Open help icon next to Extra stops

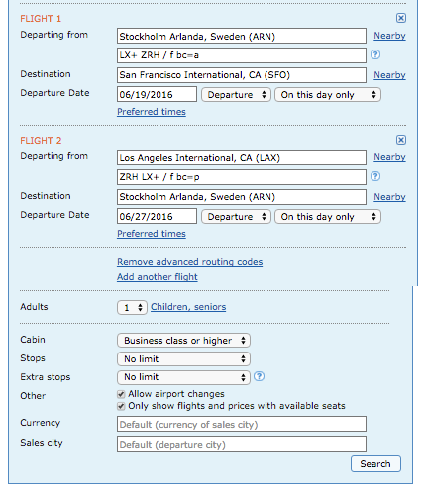259,376
